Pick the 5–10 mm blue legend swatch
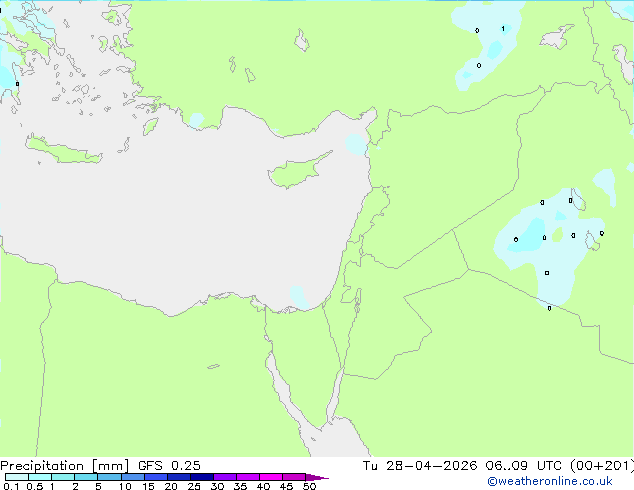The height and width of the screenshot is (490, 634). (109, 477)
